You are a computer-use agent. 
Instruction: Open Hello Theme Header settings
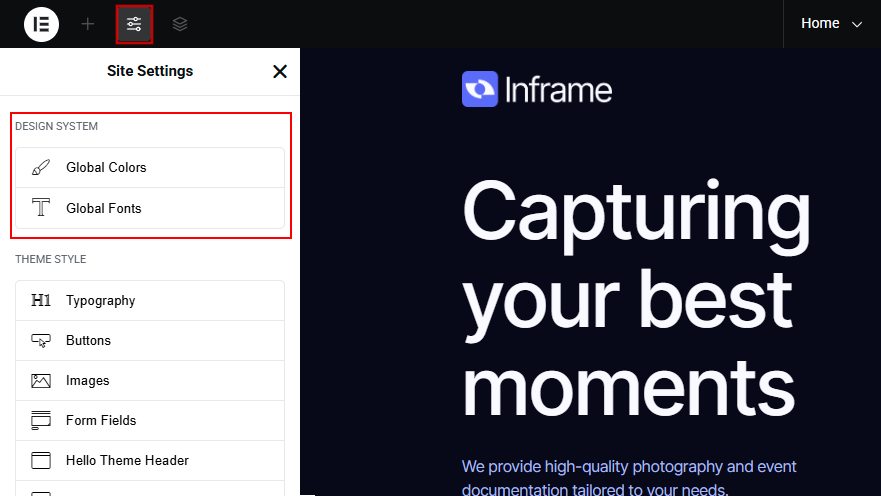(127, 461)
